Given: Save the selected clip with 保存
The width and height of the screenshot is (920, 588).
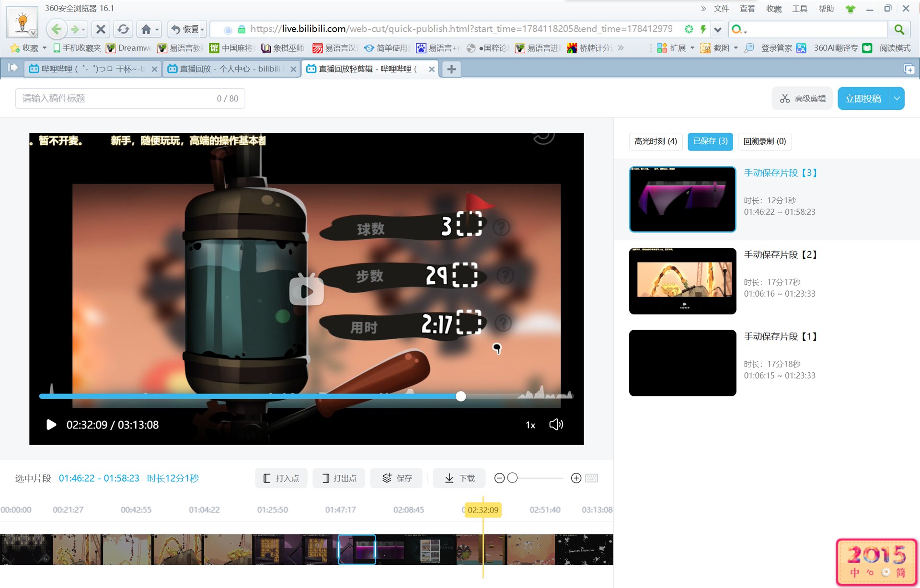Looking at the screenshot, I should pos(396,478).
